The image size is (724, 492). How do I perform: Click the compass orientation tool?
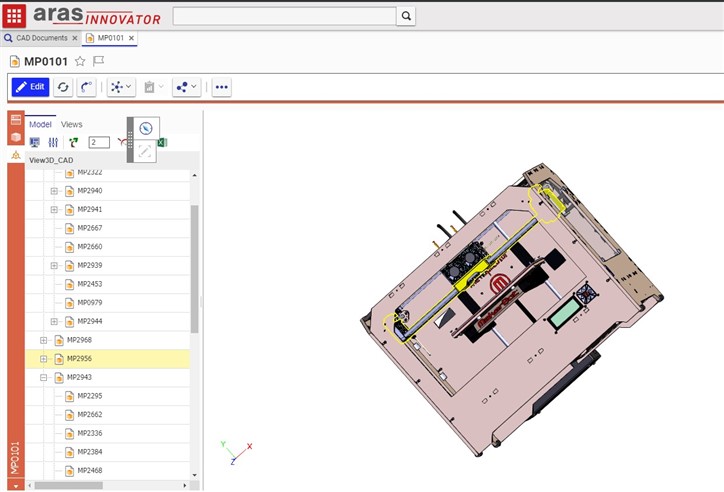(146, 128)
